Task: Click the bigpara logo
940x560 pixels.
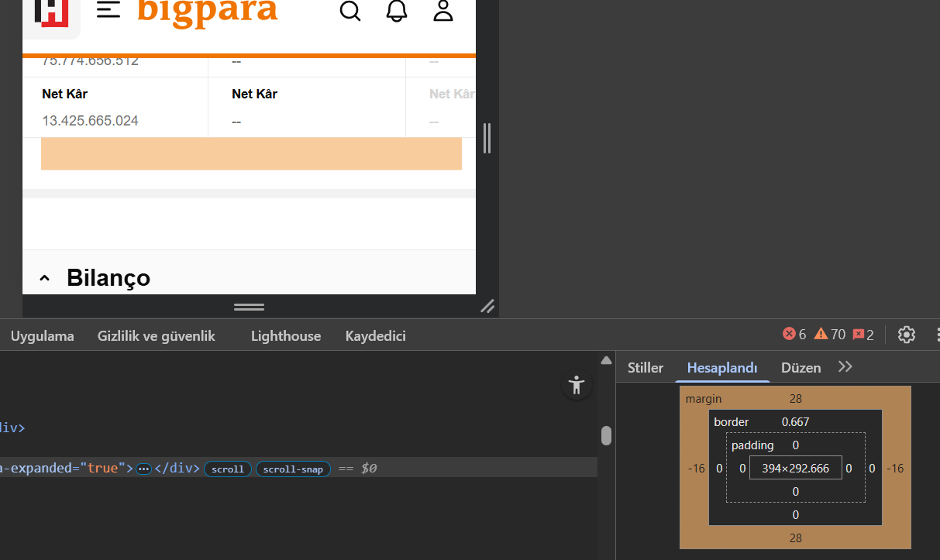Action: point(207,12)
